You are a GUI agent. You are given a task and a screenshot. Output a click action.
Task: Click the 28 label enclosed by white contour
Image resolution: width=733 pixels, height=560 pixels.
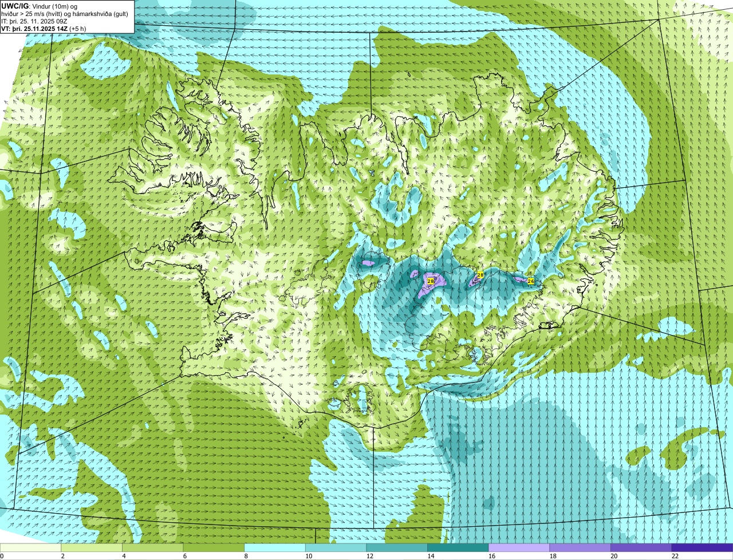430,281
